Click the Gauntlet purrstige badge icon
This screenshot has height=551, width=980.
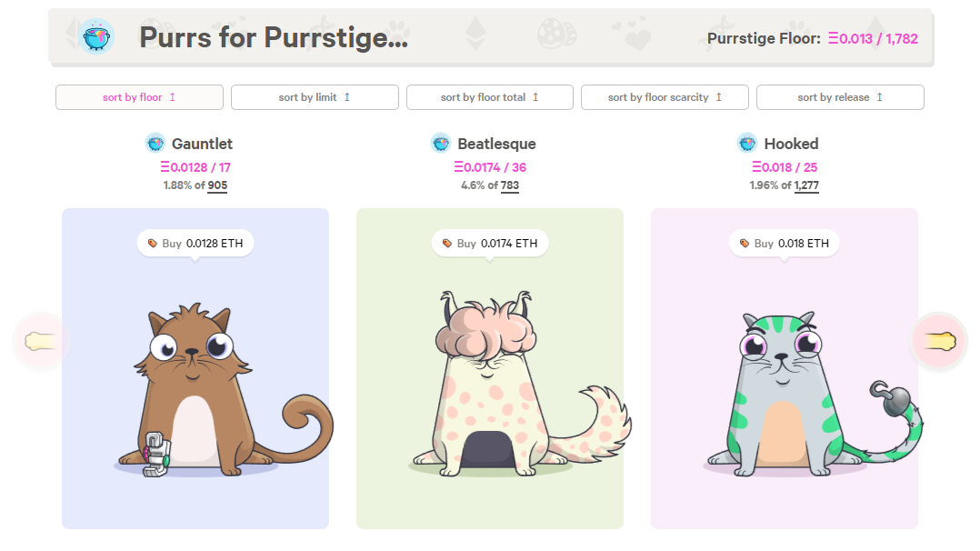(x=156, y=143)
